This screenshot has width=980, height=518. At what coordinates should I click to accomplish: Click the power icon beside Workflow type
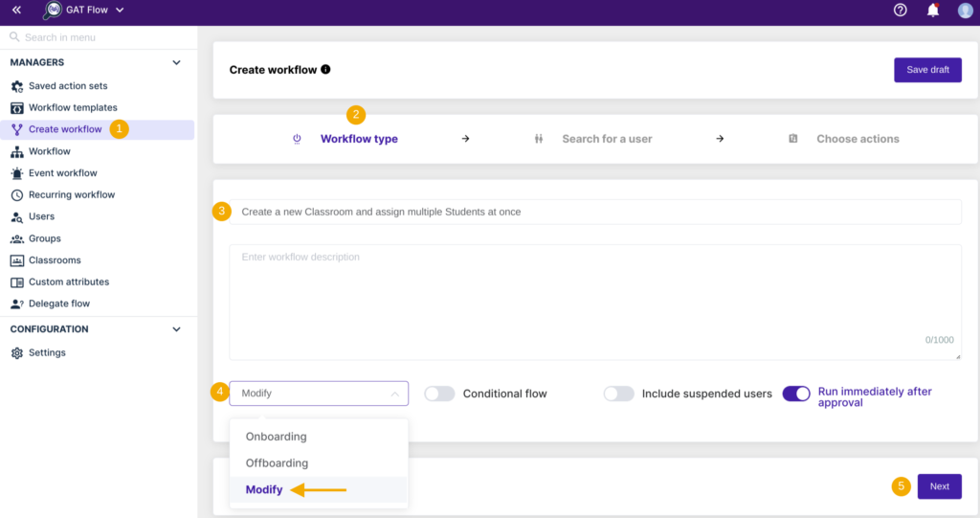pos(297,139)
